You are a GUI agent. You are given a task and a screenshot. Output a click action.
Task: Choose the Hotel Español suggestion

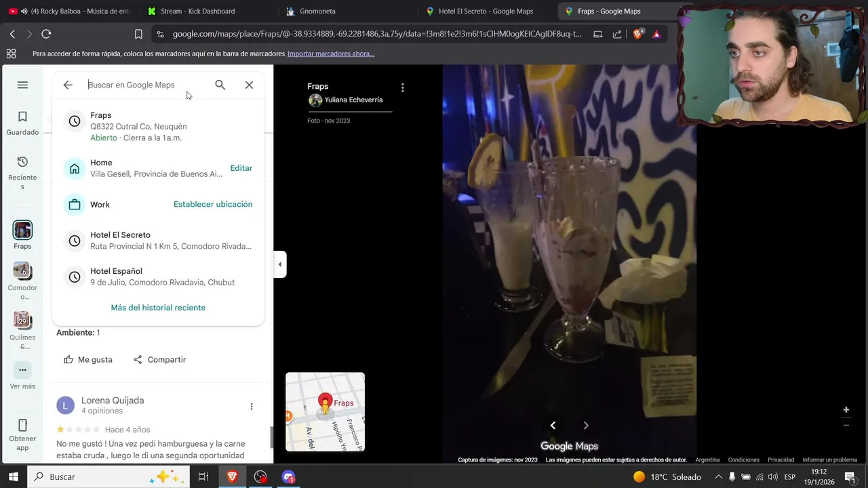158,277
